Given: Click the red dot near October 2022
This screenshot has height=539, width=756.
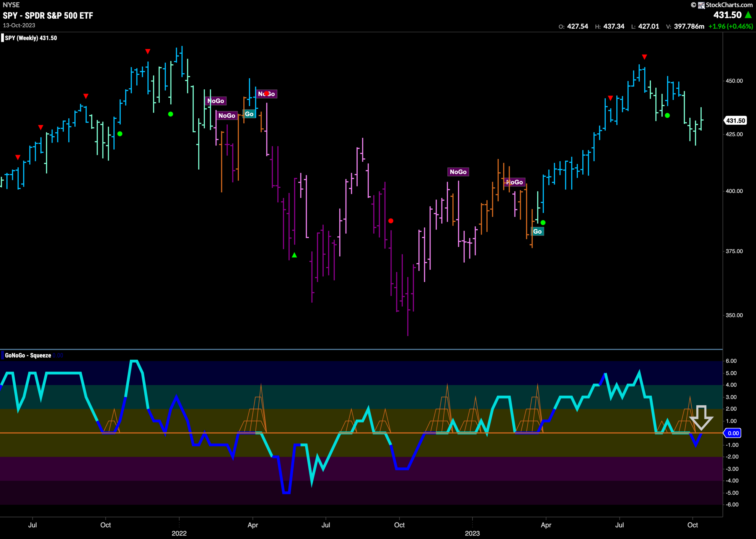Looking at the screenshot, I should [391, 221].
